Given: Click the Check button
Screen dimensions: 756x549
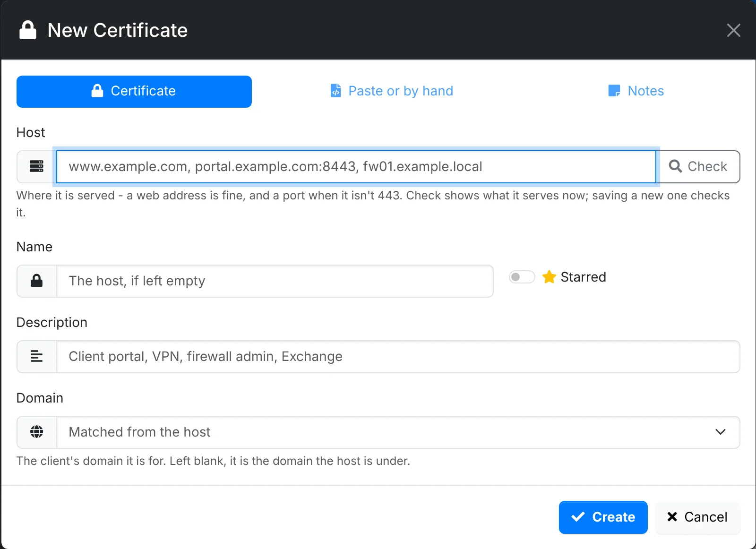Looking at the screenshot, I should [x=698, y=166].
